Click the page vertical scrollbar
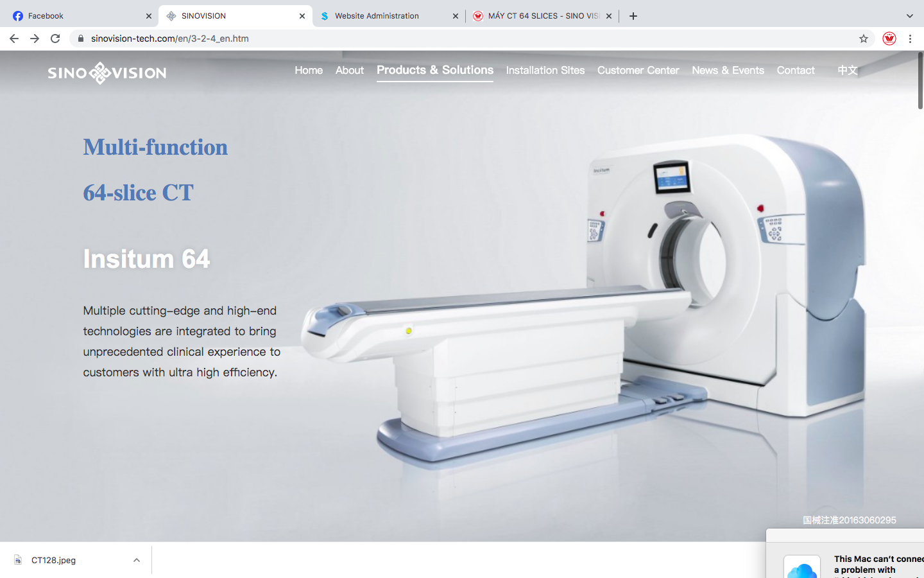Image resolution: width=924 pixels, height=578 pixels. tap(920, 80)
